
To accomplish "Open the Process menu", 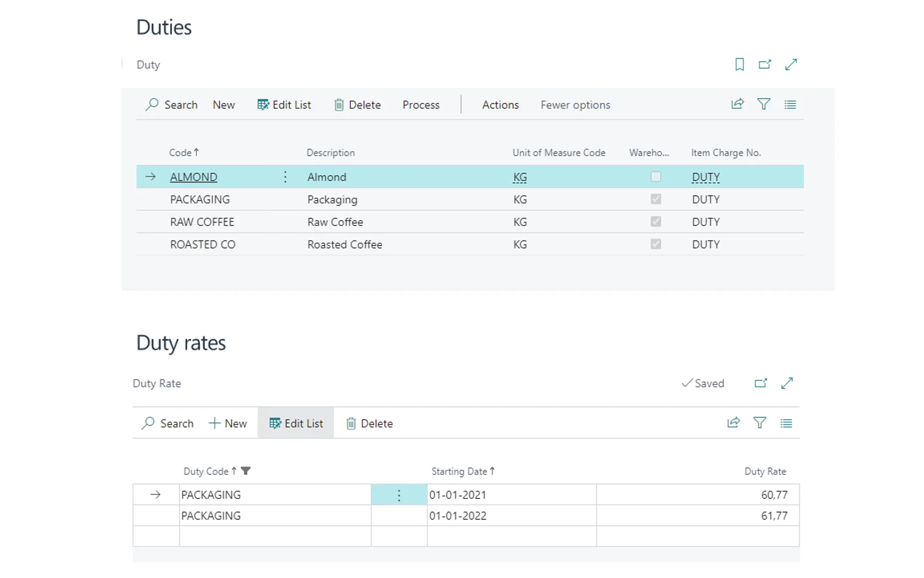I will click(x=421, y=105).
